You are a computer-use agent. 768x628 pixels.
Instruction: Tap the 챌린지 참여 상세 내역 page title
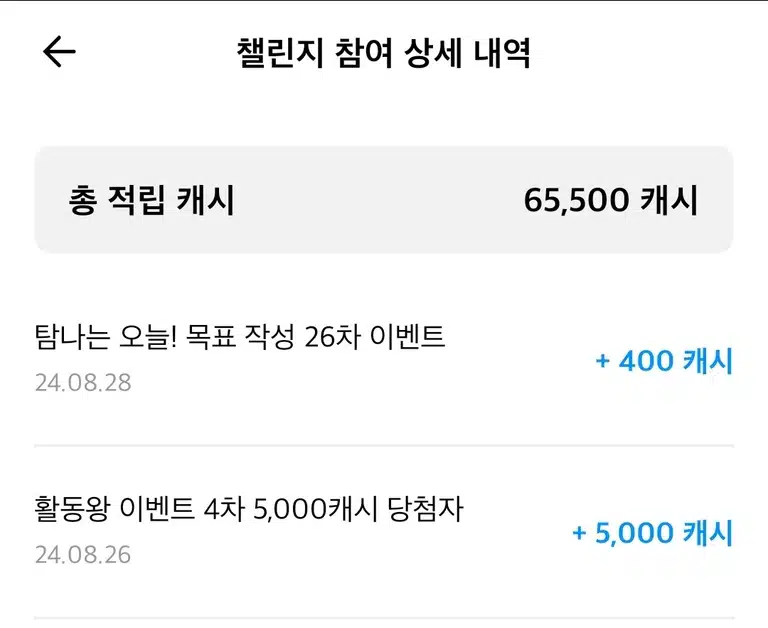coord(384,53)
